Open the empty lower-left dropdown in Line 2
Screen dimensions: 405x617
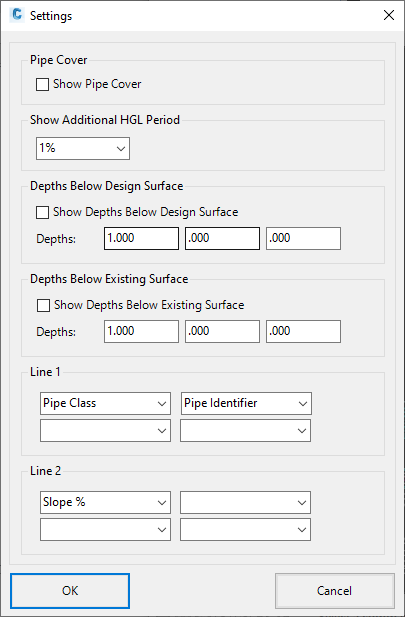click(105, 530)
